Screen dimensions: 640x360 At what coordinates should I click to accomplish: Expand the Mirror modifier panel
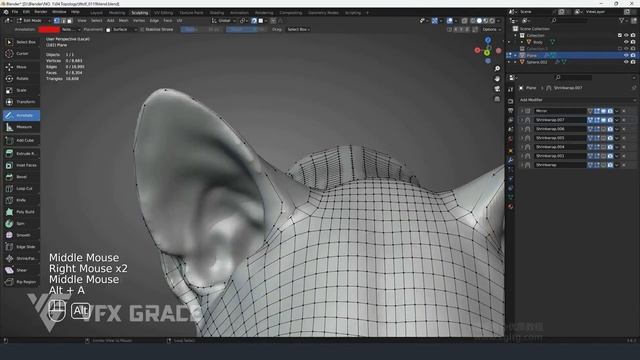[x=522, y=111]
